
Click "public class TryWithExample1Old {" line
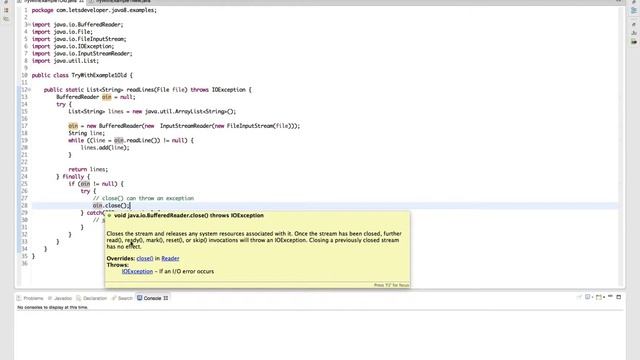click(82, 75)
